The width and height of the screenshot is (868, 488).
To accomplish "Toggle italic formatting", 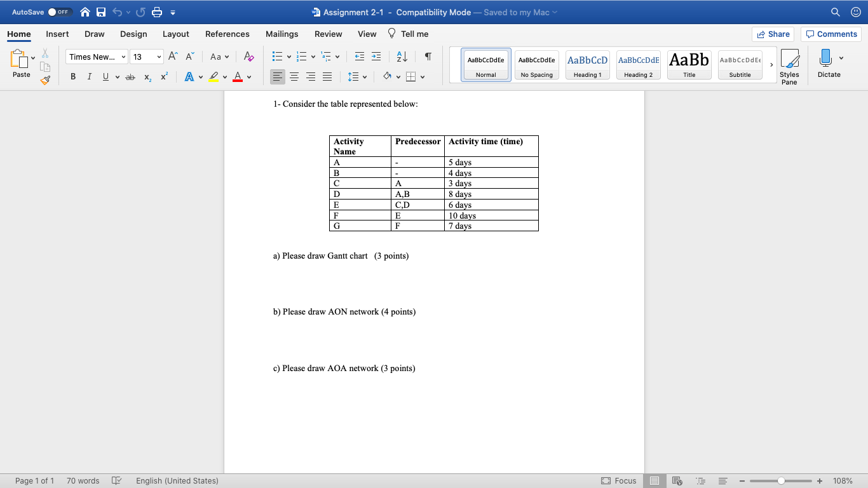I will pos(89,76).
